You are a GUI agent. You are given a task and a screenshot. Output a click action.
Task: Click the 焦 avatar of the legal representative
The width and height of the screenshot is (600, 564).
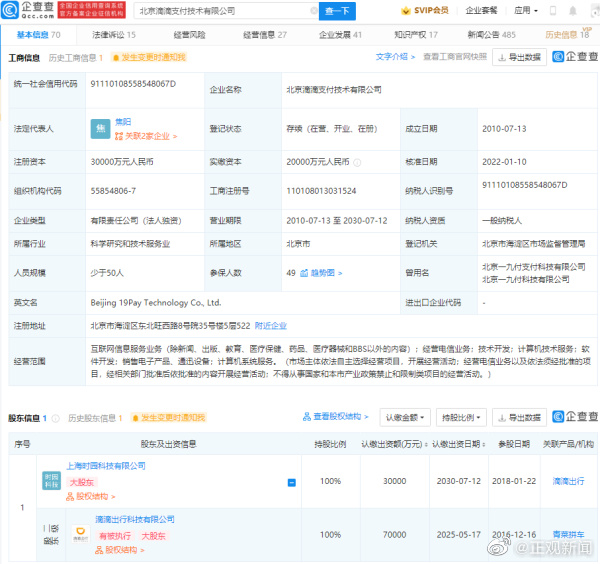(100, 129)
